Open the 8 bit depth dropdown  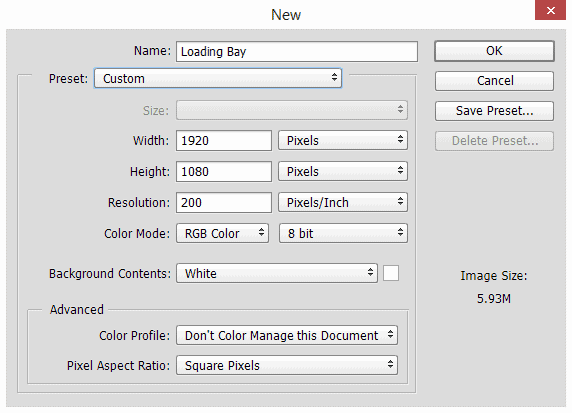(343, 233)
